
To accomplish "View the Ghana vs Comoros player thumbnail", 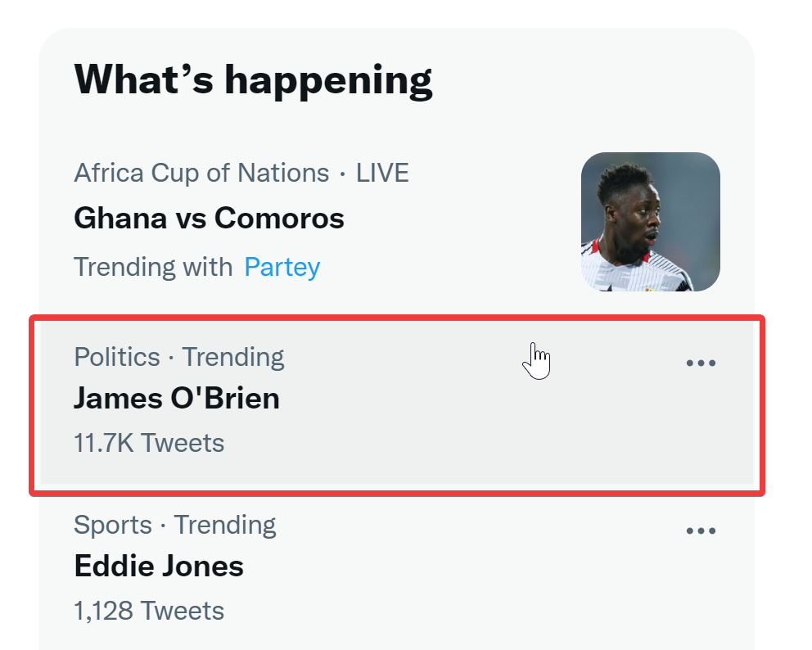I will coord(651,222).
